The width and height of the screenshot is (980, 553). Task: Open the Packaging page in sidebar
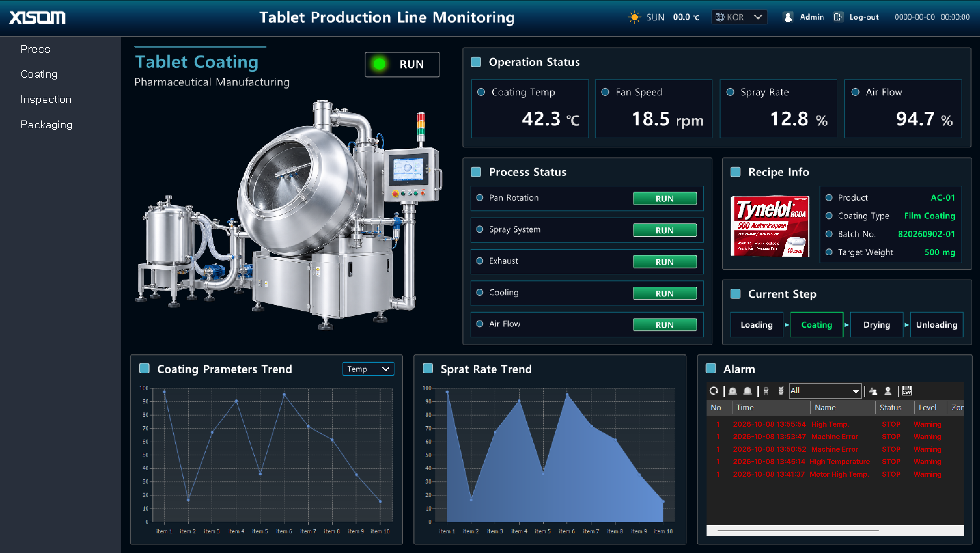pos(46,124)
